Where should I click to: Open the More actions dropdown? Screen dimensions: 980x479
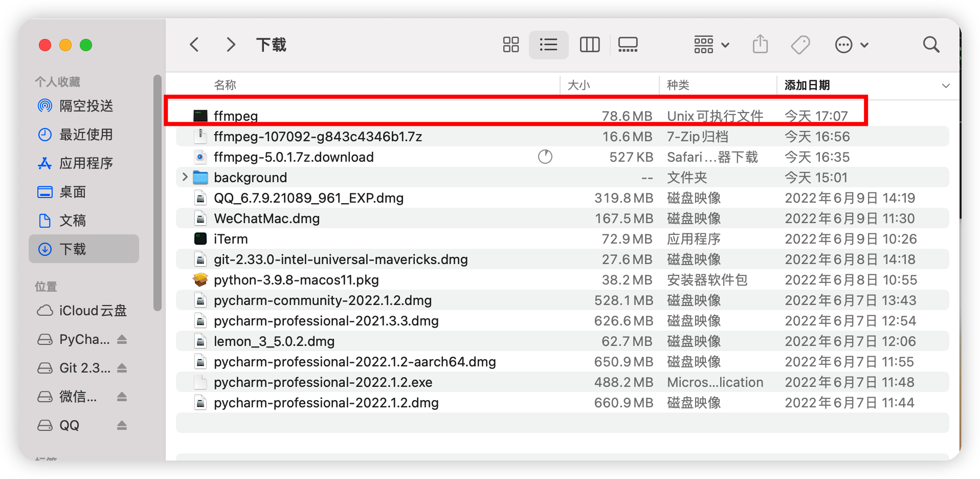coord(851,45)
